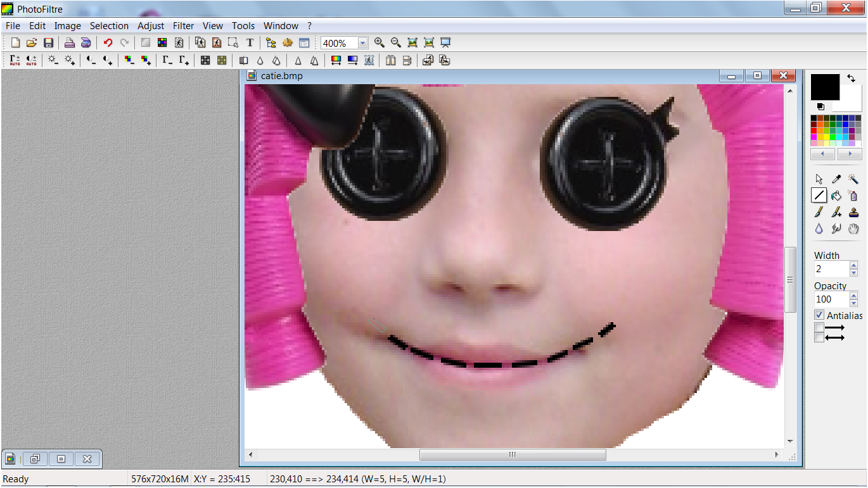Select the Magic Wand tool
Viewport: 868px width, 488px height.
tap(853, 179)
